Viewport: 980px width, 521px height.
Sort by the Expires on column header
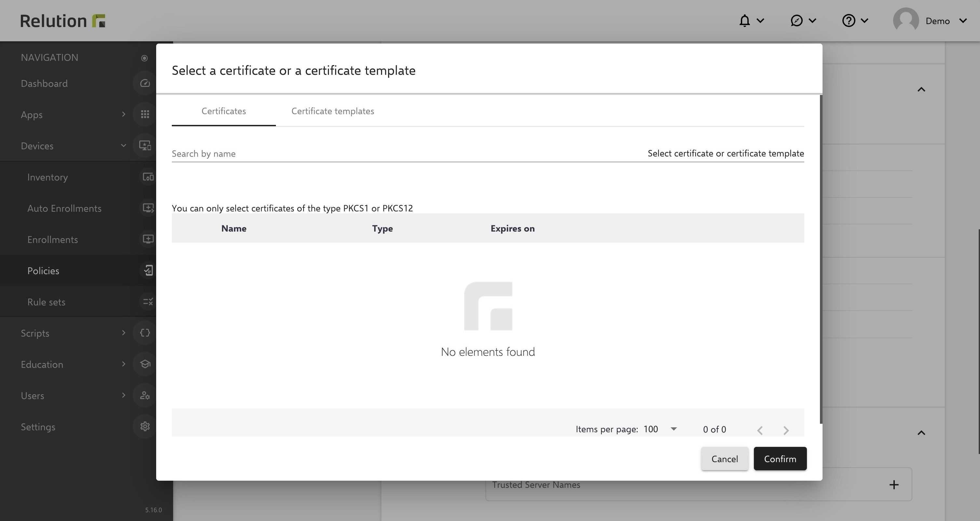tap(512, 228)
